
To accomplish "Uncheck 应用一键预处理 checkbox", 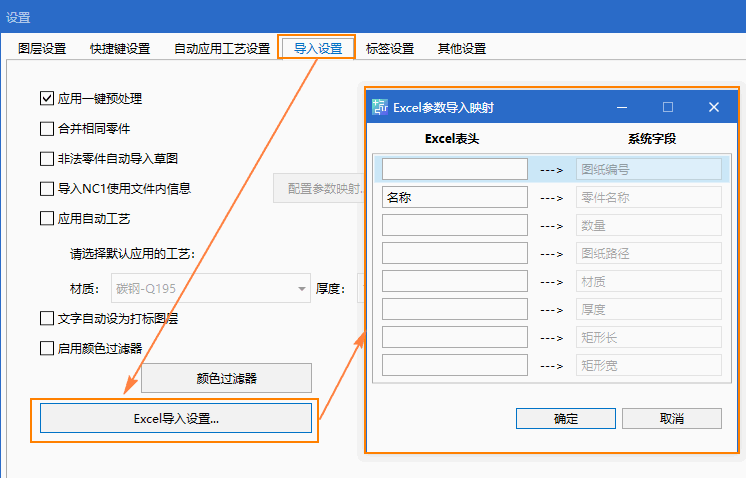I will [47, 98].
